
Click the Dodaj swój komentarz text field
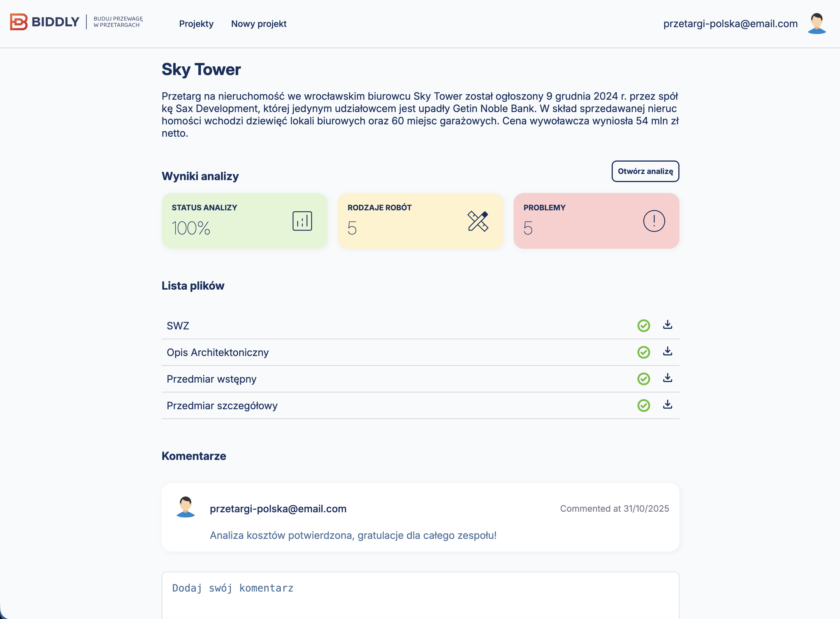pyautogui.click(x=420, y=596)
